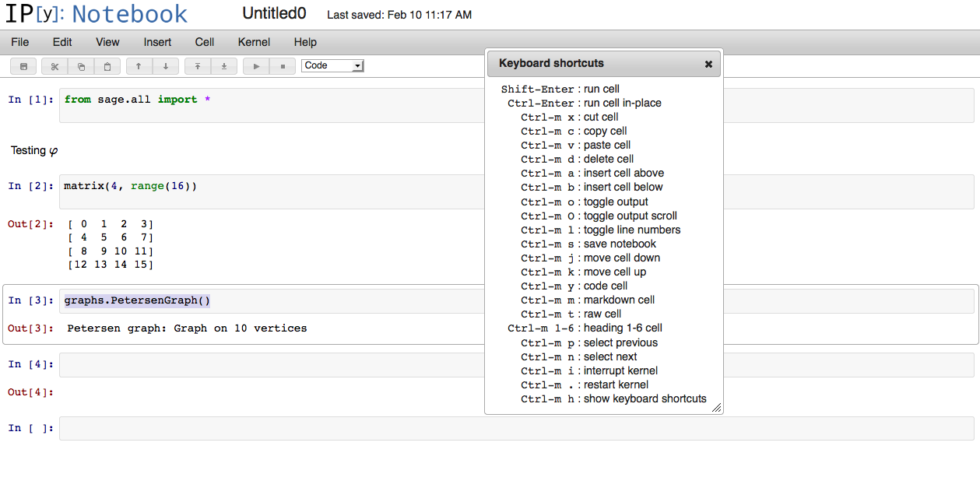Click the 'save notebook' shortcut entry
Screen dimensions: 980x495
point(588,244)
